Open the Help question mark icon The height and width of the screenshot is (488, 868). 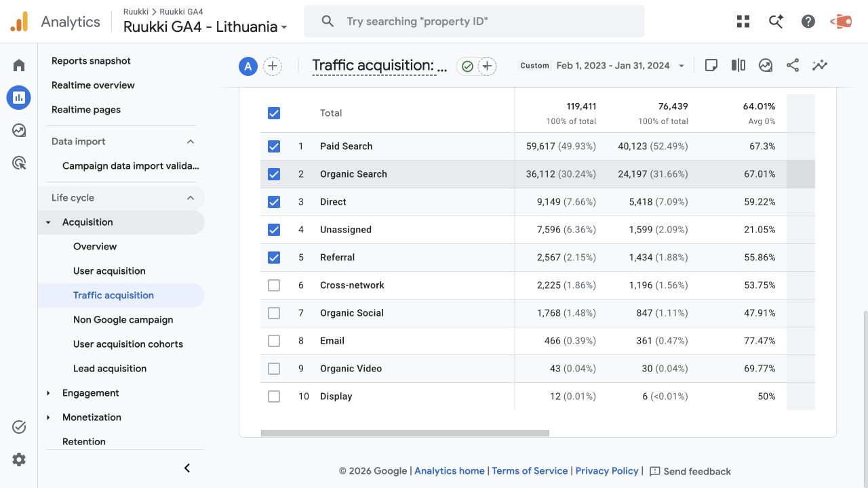point(808,22)
